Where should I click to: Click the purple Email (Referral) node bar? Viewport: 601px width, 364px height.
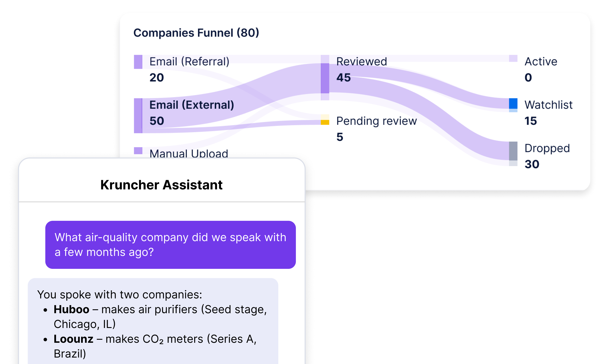point(138,62)
